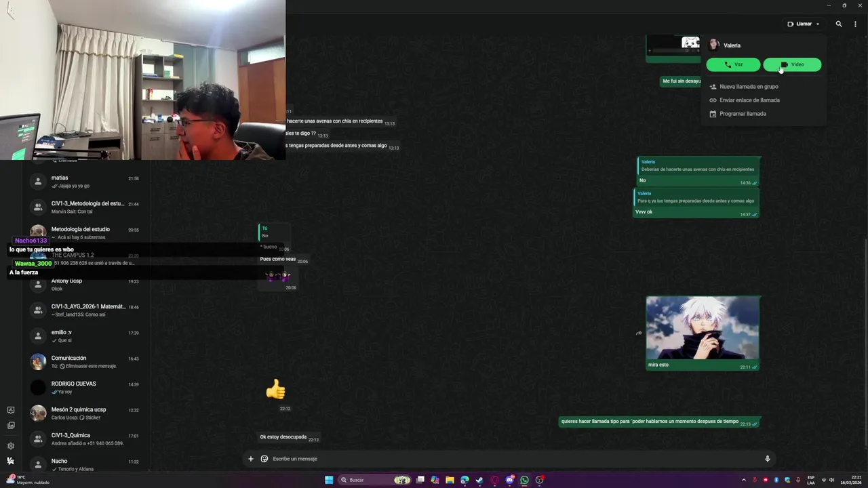Open the Task View taskbar icon
868x488 pixels.
click(x=420, y=480)
